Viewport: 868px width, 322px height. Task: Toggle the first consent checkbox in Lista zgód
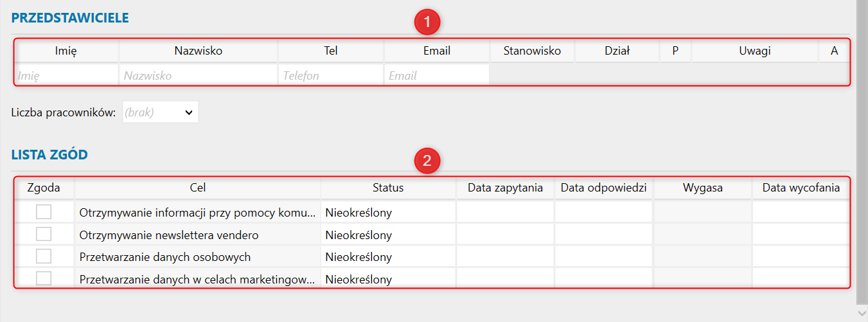44,211
